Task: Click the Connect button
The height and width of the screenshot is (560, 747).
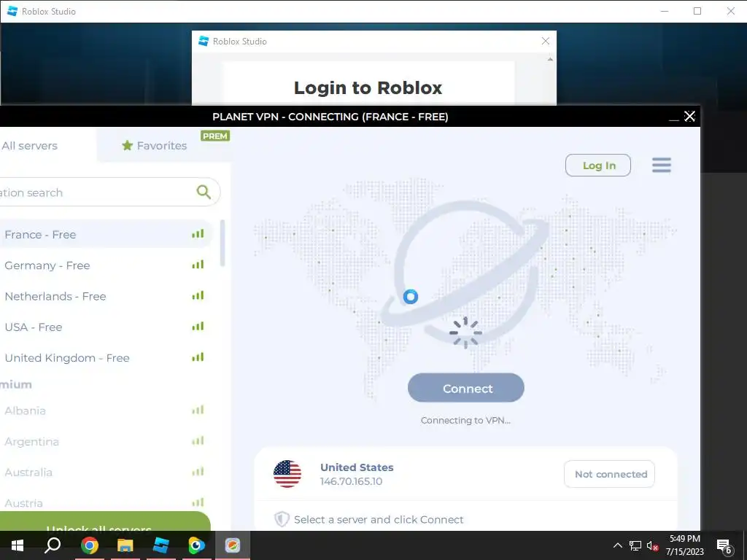Action: (x=466, y=388)
